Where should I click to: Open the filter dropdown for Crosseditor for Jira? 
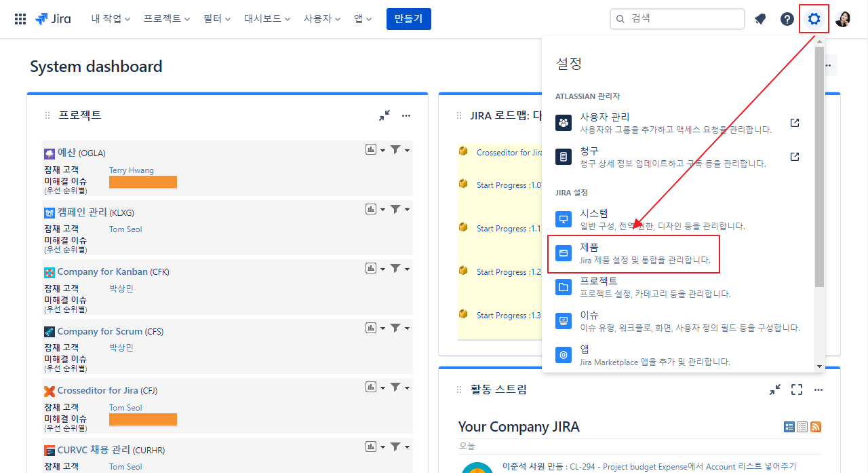pos(399,387)
